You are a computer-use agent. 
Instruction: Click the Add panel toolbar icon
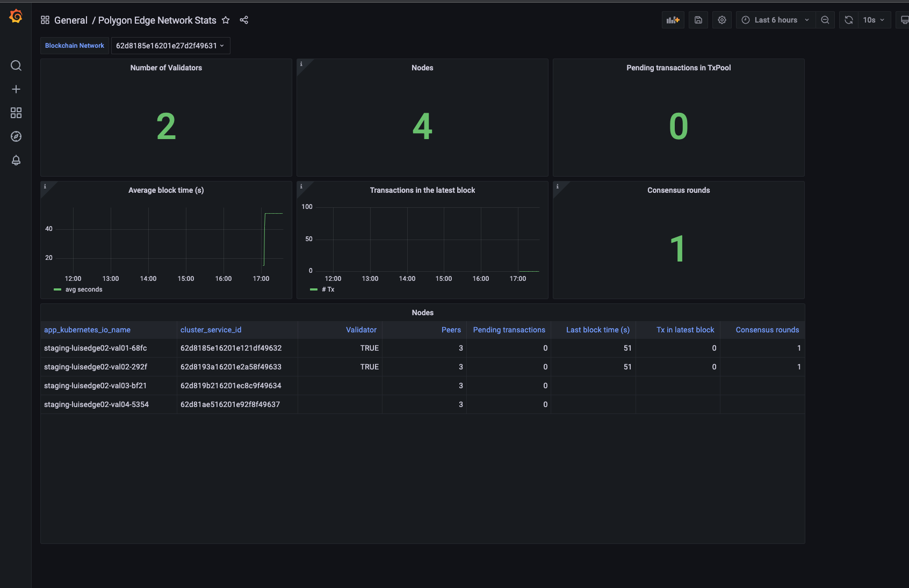[673, 20]
